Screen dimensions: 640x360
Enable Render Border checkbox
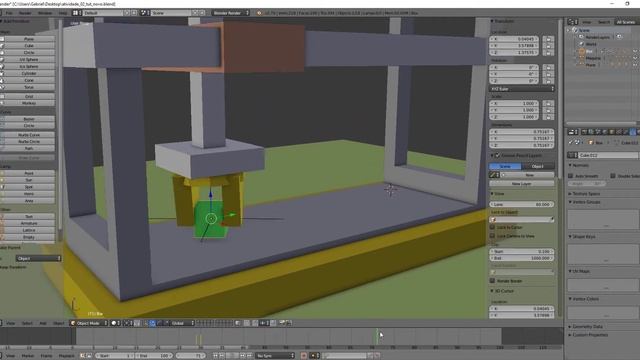[492, 281]
